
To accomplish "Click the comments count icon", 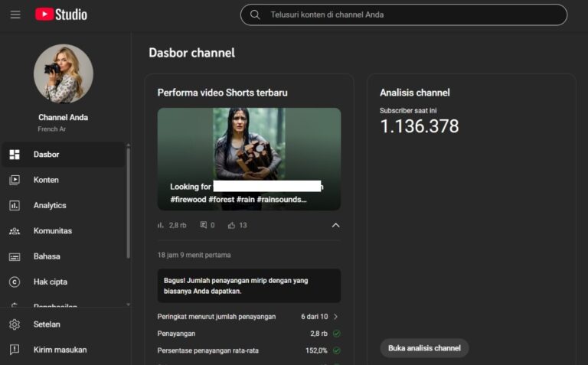I will point(204,226).
